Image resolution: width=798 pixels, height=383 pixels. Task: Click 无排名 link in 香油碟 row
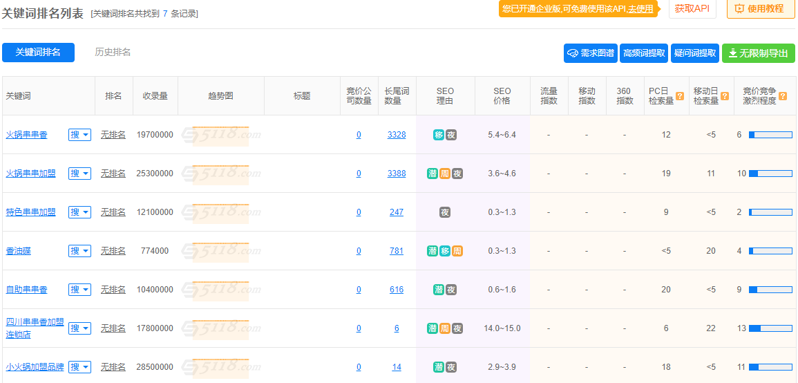coord(113,251)
